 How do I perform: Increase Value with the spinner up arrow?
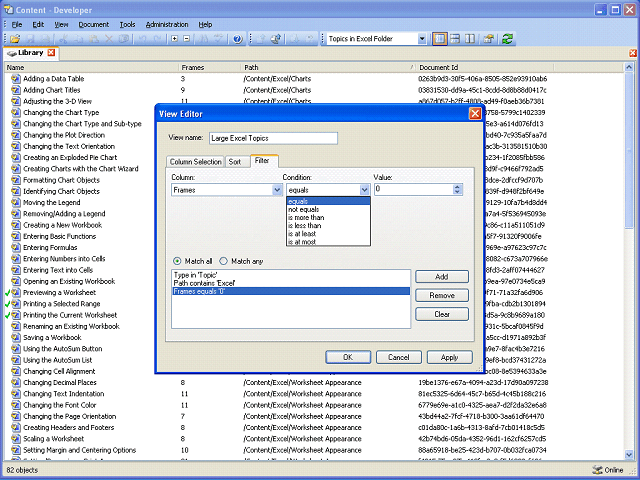[457, 187]
